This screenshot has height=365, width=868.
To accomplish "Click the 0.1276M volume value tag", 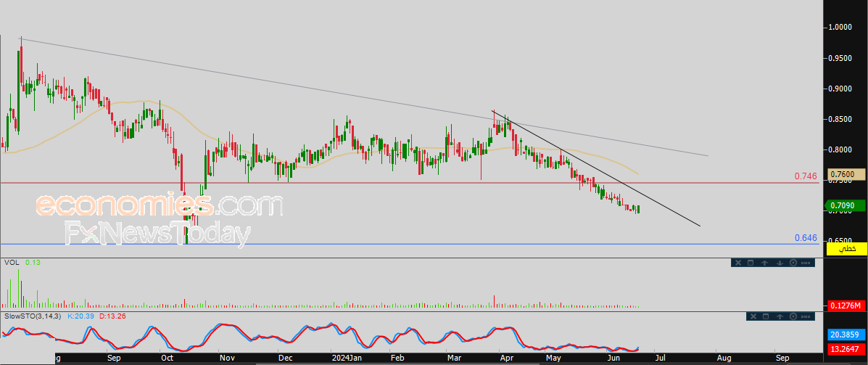I will (x=846, y=305).
